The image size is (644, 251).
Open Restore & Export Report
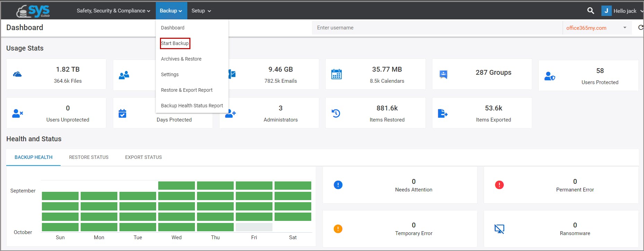tap(187, 90)
